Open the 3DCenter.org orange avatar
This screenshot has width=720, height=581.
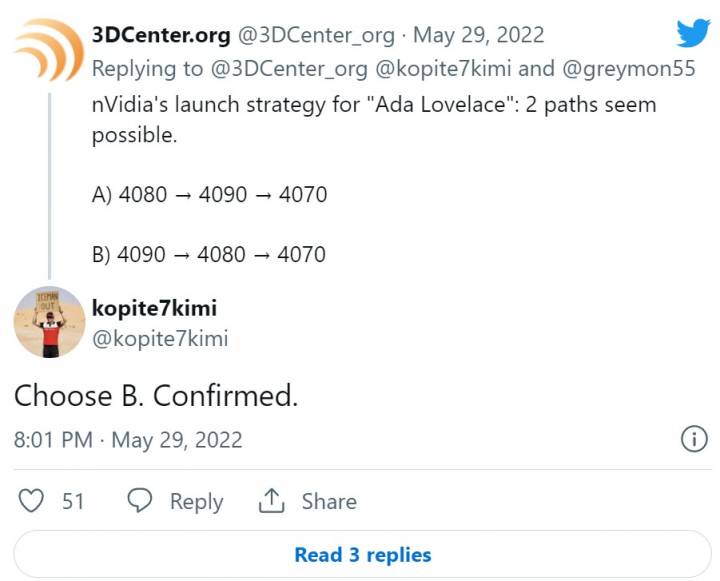47,49
